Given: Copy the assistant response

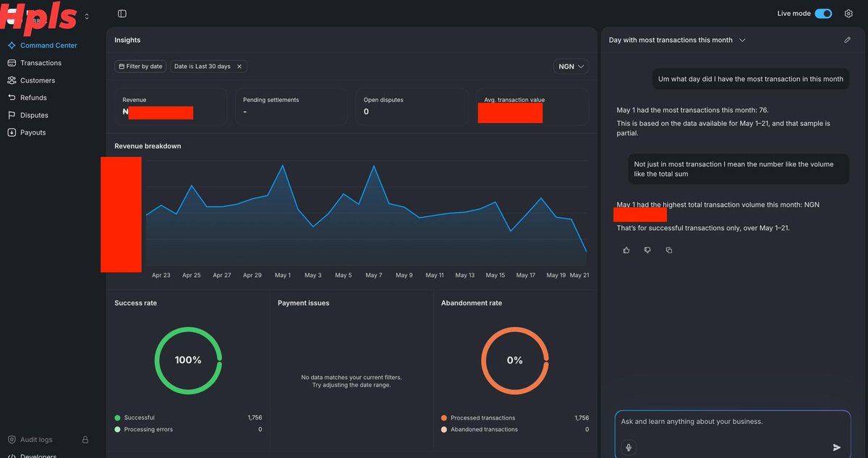Looking at the screenshot, I should point(668,250).
